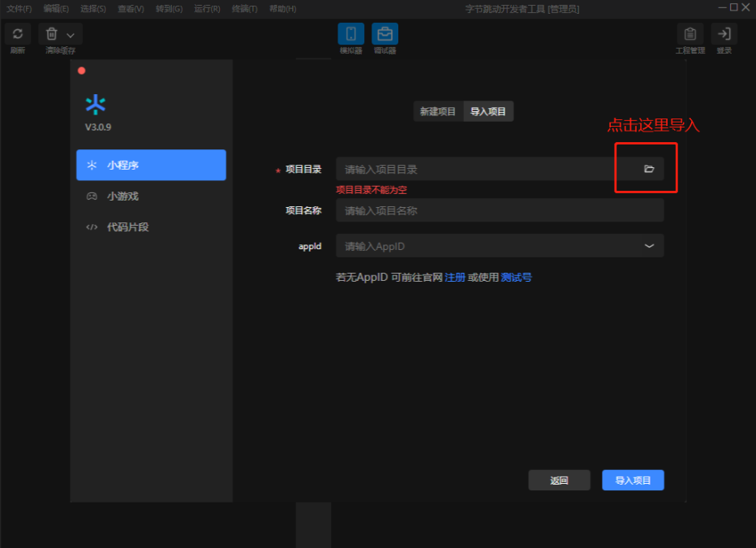Open the 帮助(H) menu
The width and height of the screenshot is (756, 548).
tap(282, 9)
